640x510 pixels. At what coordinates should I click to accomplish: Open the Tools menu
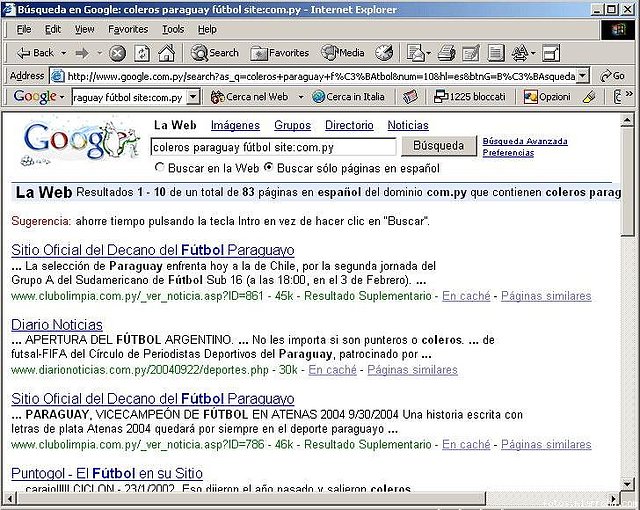pos(173,29)
